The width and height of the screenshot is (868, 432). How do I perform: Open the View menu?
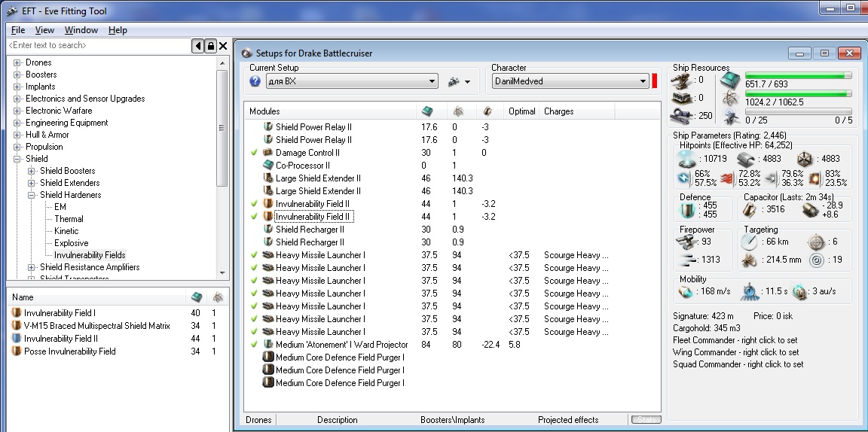point(44,30)
